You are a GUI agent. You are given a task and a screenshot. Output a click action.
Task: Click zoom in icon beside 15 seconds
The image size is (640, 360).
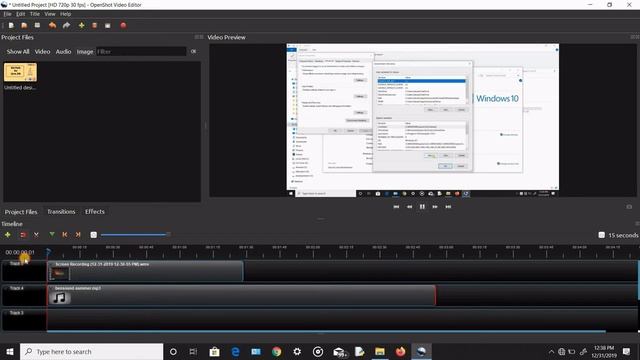click(601, 235)
